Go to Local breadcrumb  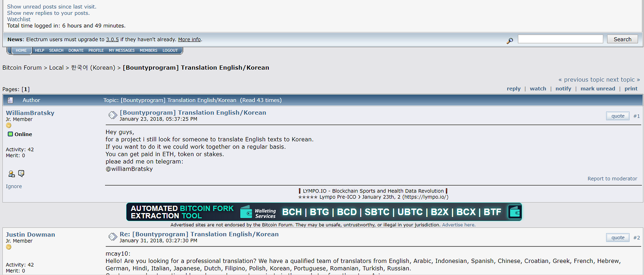click(56, 68)
